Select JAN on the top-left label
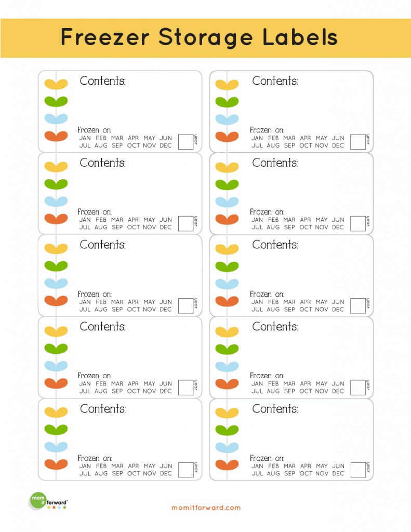 85,138
